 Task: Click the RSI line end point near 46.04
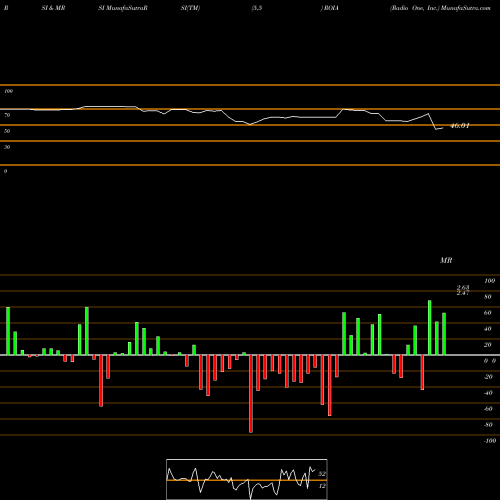pyautogui.click(x=442, y=128)
